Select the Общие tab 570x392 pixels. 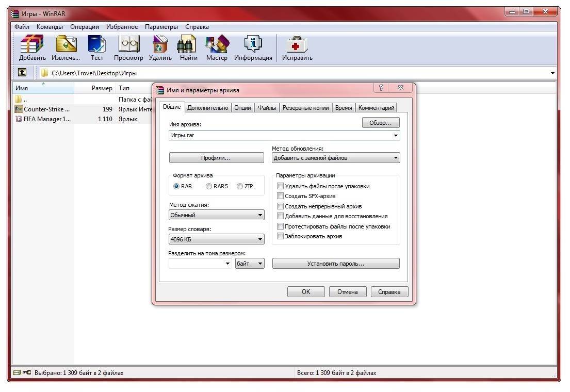click(x=172, y=107)
